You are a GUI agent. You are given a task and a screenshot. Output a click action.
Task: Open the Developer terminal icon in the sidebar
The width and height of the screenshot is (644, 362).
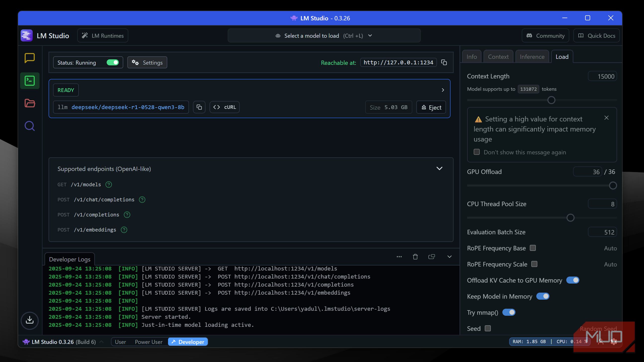pyautogui.click(x=30, y=81)
